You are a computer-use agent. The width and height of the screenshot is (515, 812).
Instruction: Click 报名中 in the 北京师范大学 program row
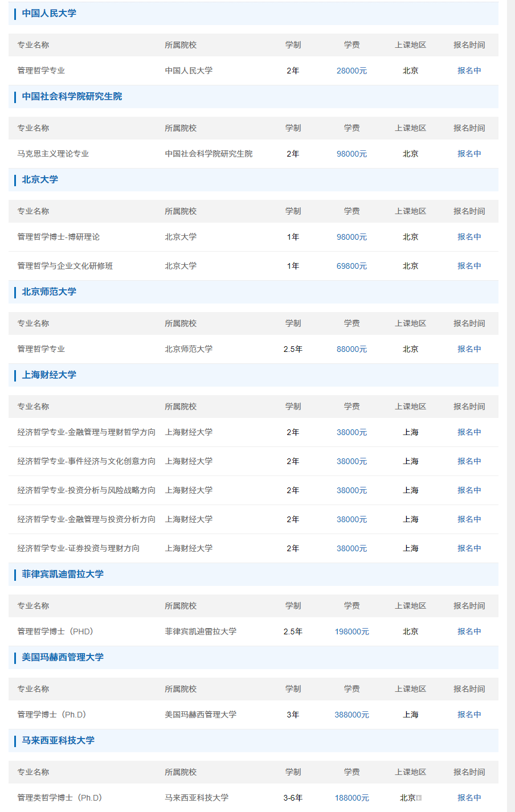click(x=469, y=349)
